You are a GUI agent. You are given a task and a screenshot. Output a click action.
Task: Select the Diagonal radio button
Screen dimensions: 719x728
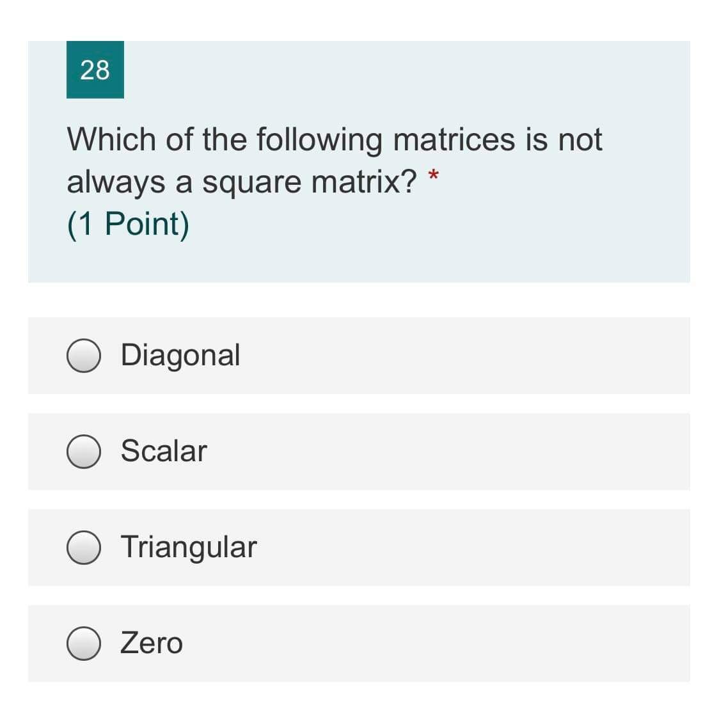click(83, 356)
